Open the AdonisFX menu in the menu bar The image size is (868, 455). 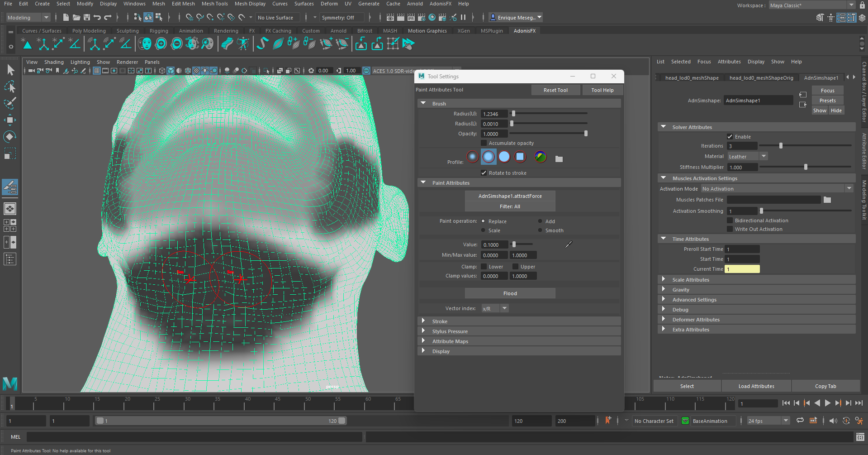(x=440, y=4)
